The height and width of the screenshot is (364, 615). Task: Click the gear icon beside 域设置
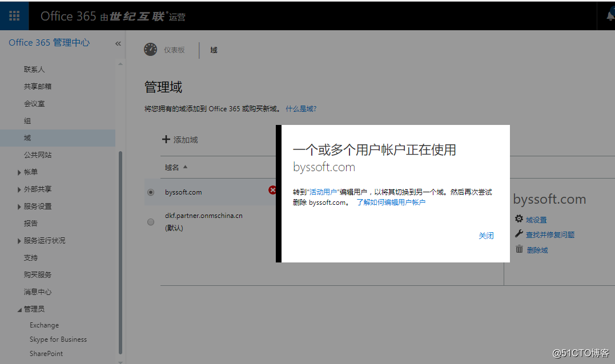pyautogui.click(x=519, y=219)
